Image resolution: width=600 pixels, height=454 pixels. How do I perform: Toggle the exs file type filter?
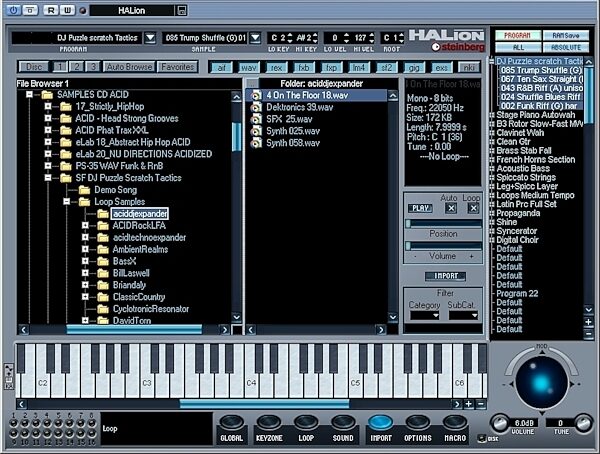point(441,67)
